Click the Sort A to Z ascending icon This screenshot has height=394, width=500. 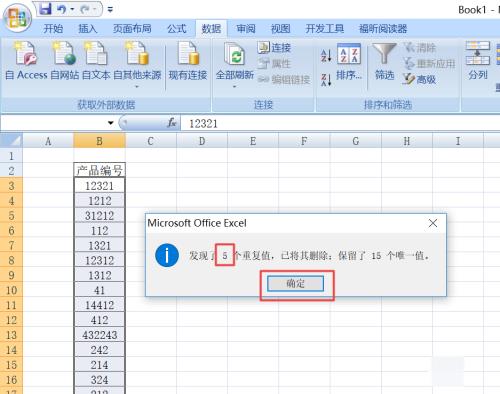tap(326, 55)
